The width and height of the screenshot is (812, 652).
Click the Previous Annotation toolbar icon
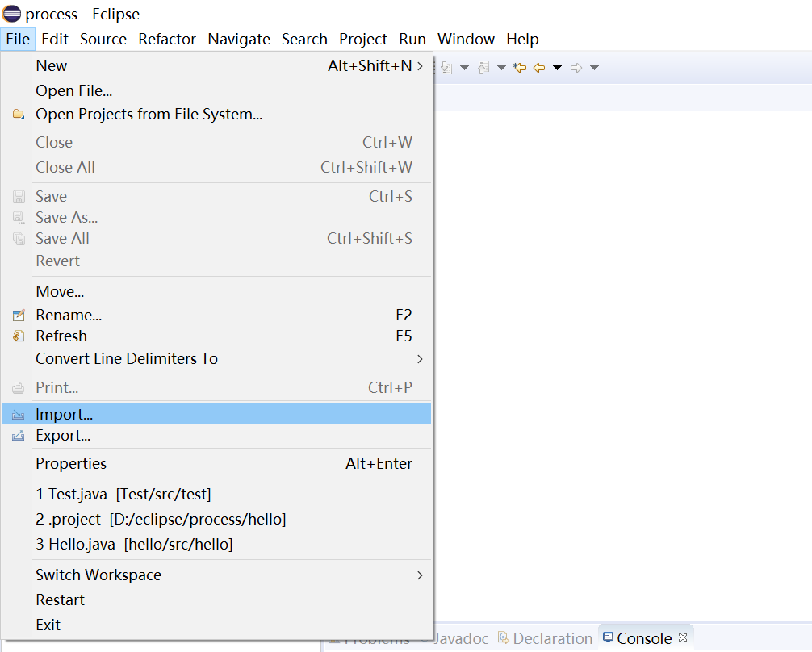coord(483,68)
